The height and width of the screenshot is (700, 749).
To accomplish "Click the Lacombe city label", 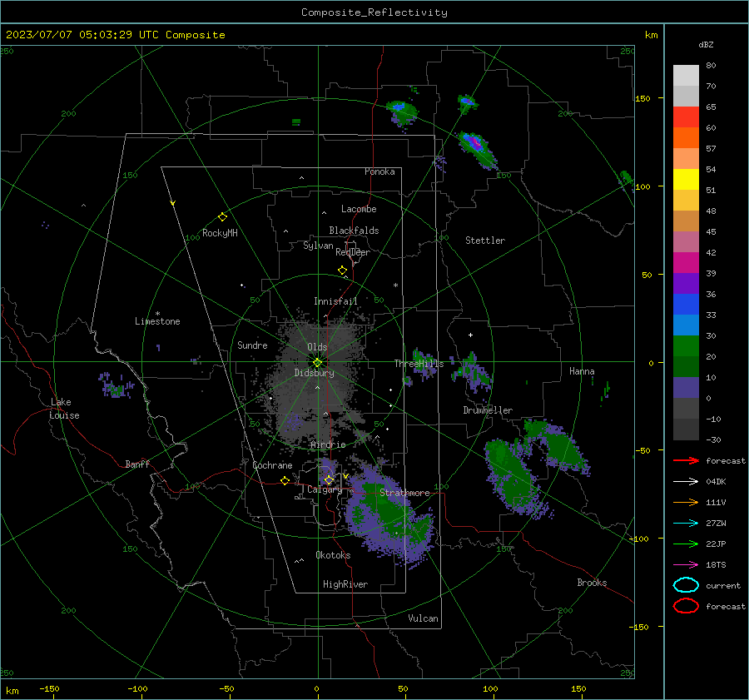I will click(359, 209).
